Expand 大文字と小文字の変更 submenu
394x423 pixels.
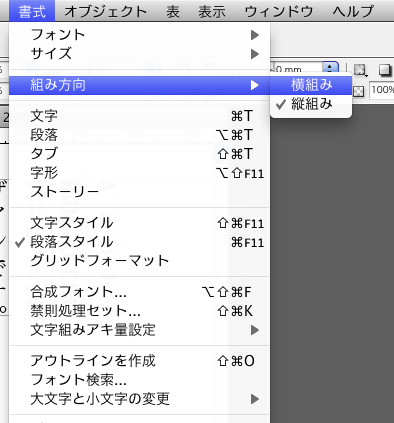pyautogui.click(x=139, y=399)
